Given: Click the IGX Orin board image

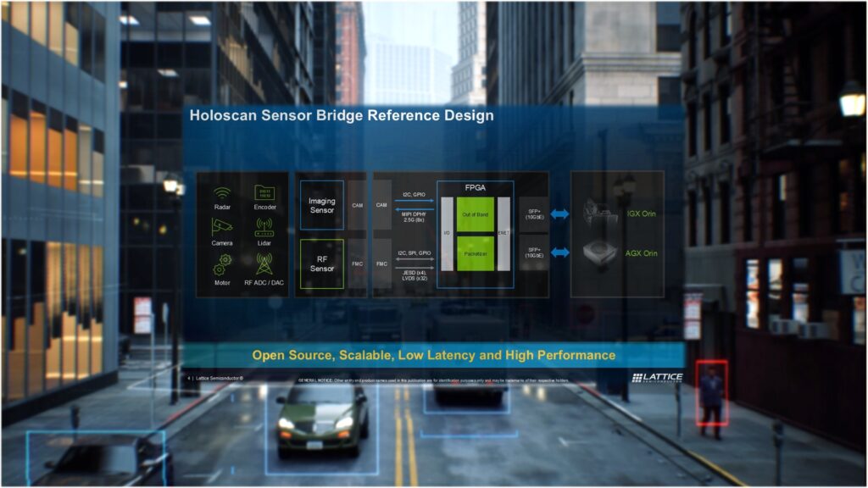Looking at the screenshot, I should click(x=601, y=212).
